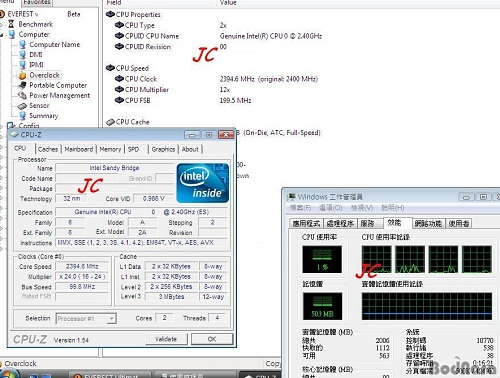This screenshot has width=500, height=378.
Task: Select the CPU tab in CPU-Z
Action: click(20, 148)
